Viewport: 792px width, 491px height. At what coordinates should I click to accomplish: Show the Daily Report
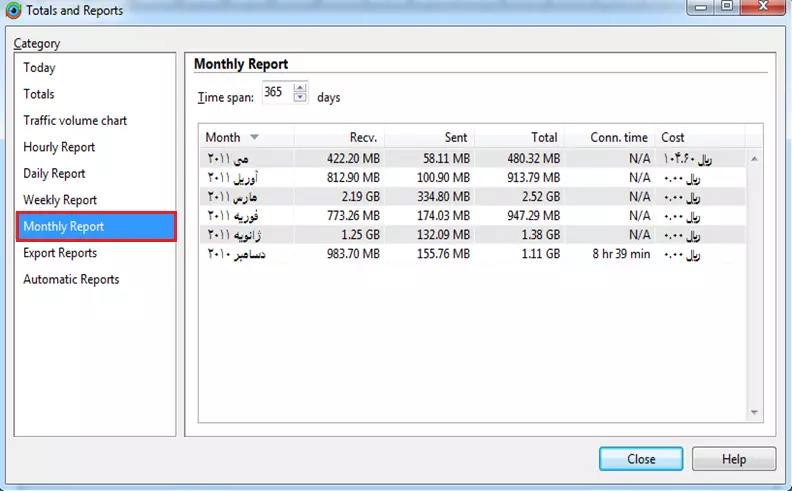point(54,173)
